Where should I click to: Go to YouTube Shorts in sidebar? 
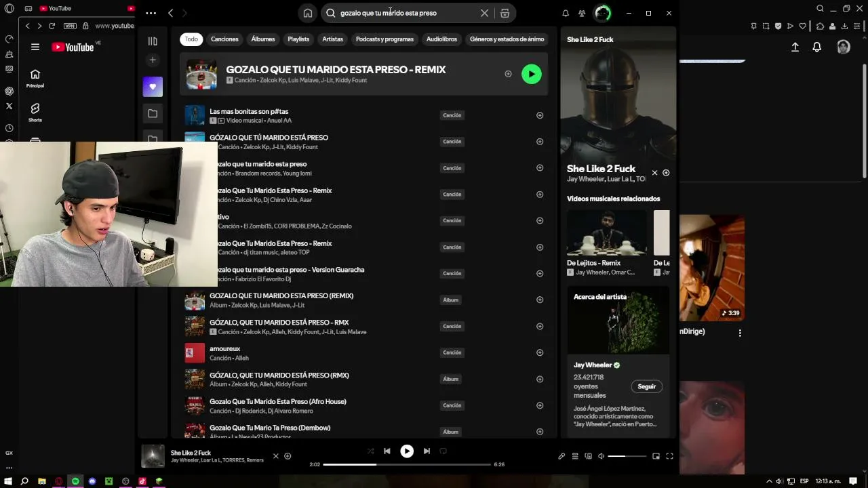click(35, 112)
